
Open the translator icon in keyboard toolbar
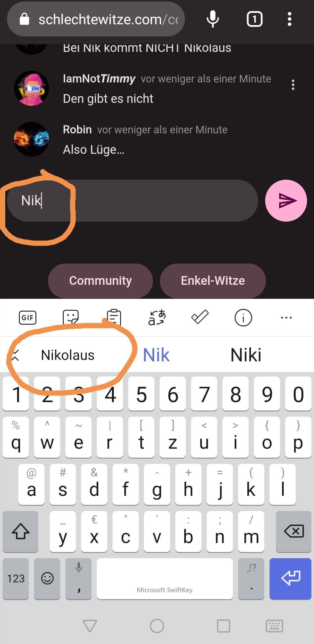click(x=157, y=317)
